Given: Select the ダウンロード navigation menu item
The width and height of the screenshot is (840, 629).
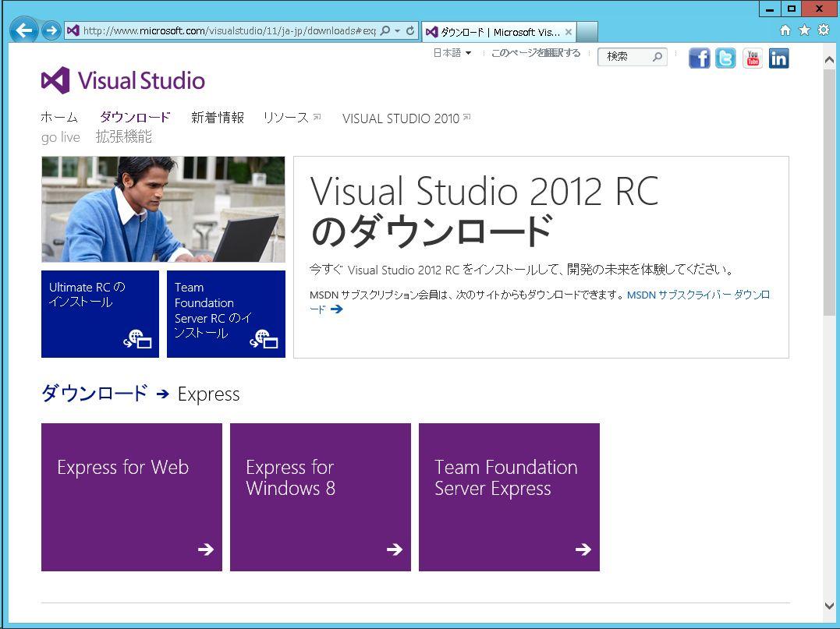Looking at the screenshot, I should tap(134, 118).
